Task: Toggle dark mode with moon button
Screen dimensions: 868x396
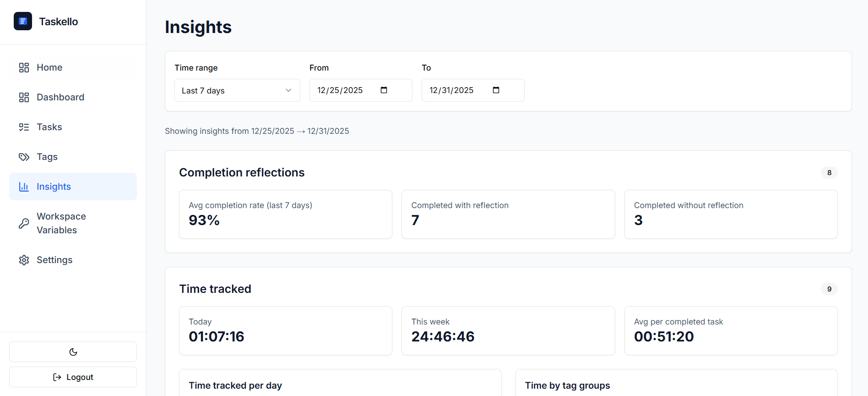Action: [73, 352]
